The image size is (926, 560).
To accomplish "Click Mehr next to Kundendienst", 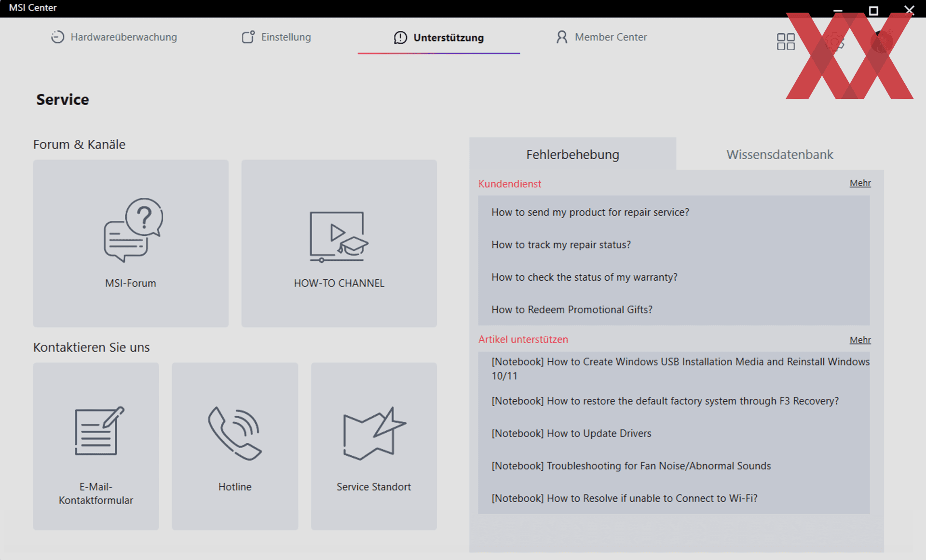I will pos(860,183).
